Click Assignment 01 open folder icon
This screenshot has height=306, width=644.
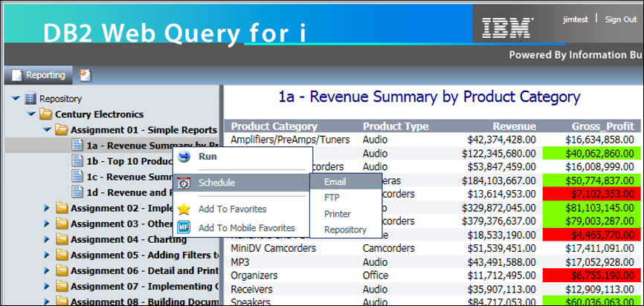pos(61,130)
